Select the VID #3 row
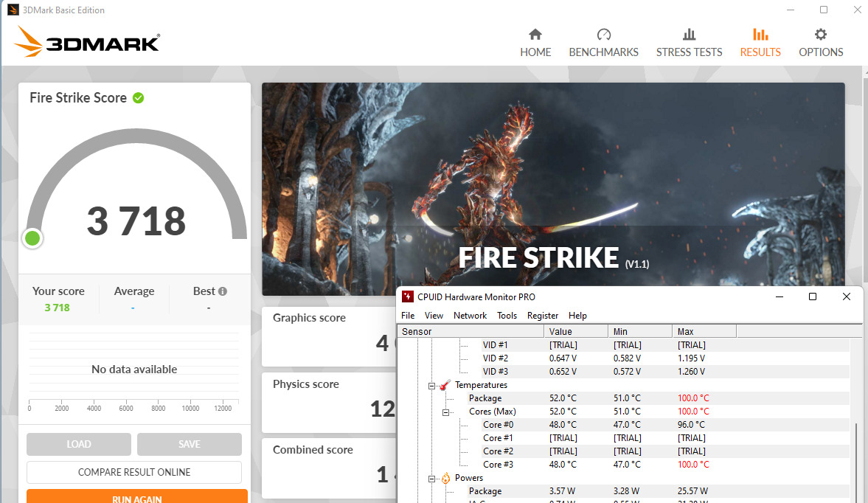The image size is (868, 503). [624, 371]
